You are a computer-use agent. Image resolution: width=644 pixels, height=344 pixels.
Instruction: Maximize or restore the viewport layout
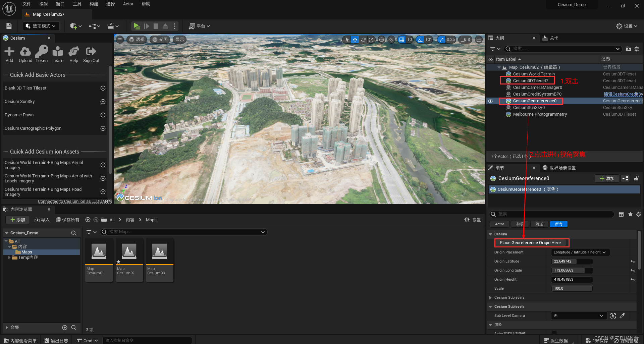tap(479, 40)
